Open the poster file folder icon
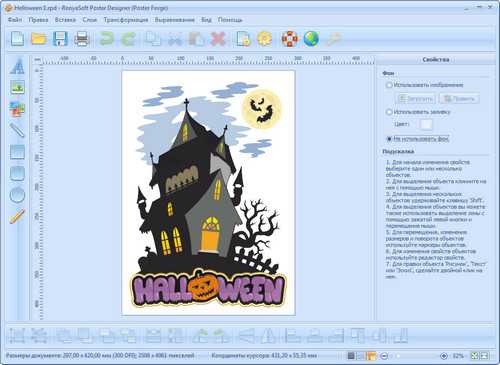This screenshot has width=500, height=365. point(39,39)
